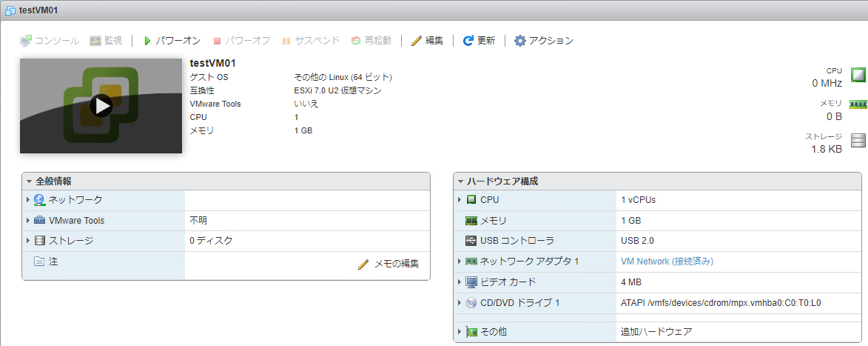Click the play button on VM thumbnail

point(101,106)
